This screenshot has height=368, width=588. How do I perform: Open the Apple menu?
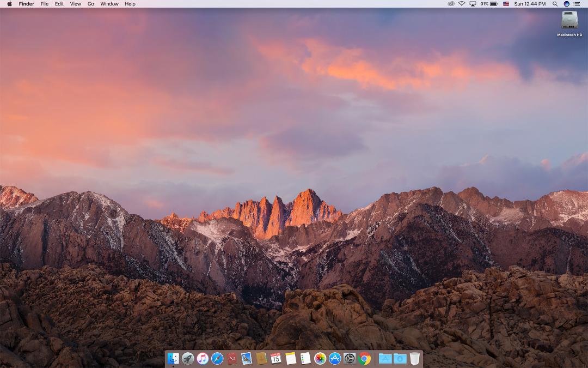tap(9, 4)
